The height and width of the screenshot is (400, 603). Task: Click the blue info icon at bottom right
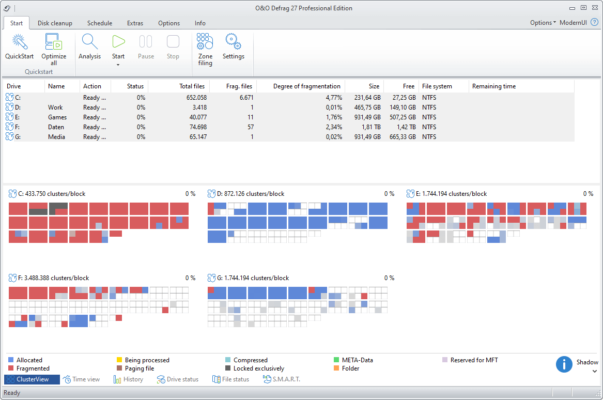tap(564, 365)
